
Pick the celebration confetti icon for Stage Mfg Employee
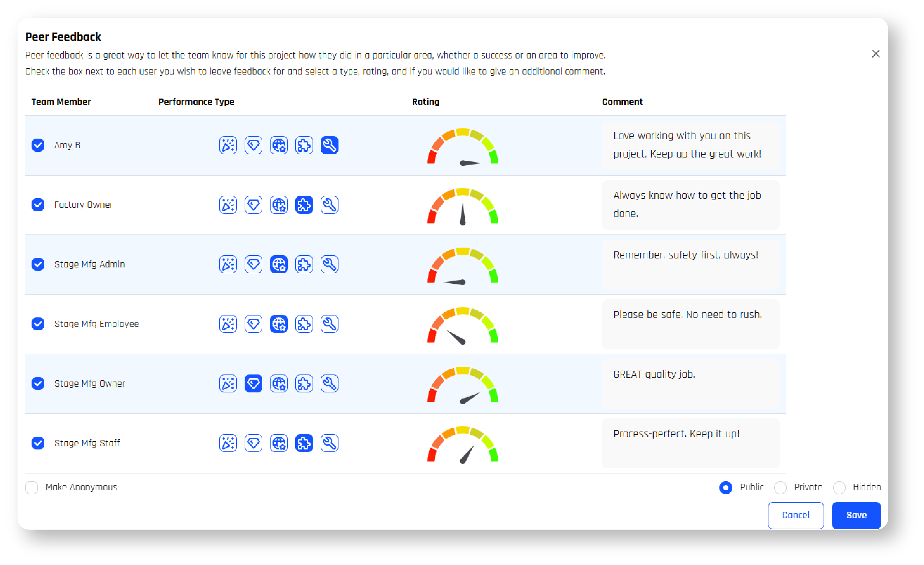[x=228, y=324]
